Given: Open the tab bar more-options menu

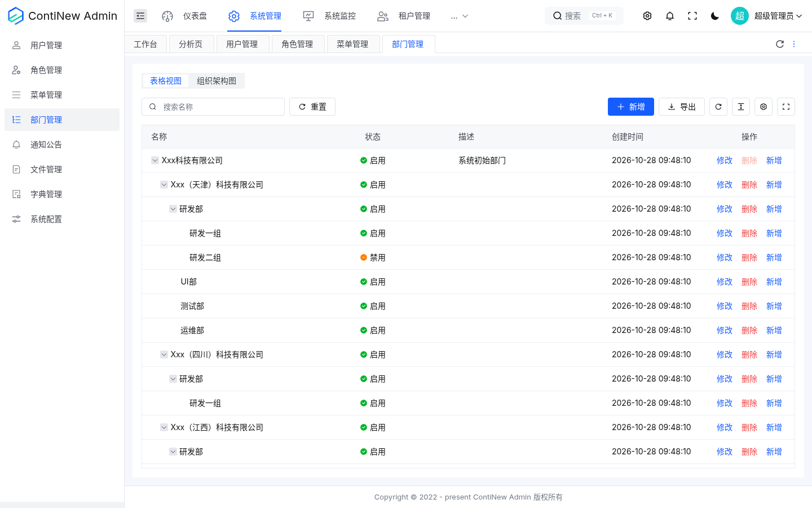Looking at the screenshot, I should [794, 44].
